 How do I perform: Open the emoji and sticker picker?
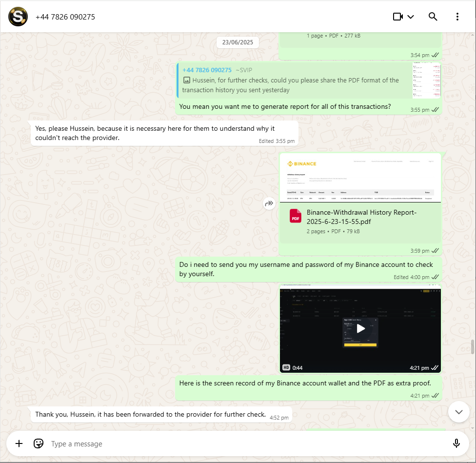[x=39, y=443]
